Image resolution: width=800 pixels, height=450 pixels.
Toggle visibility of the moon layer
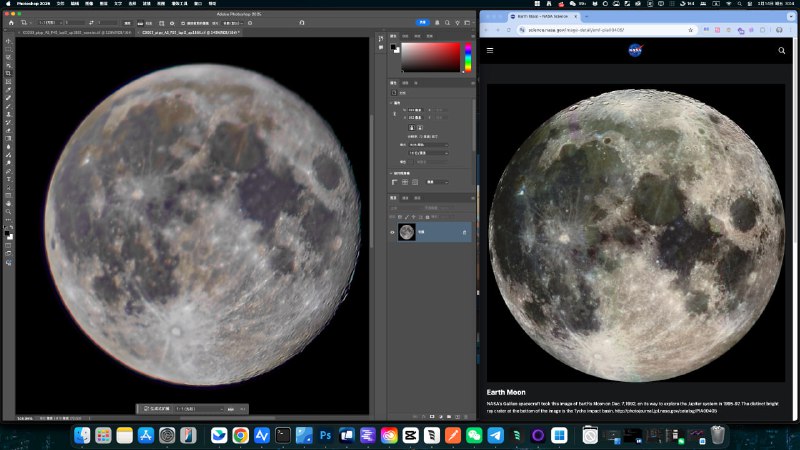pyautogui.click(x=392, y=232)
